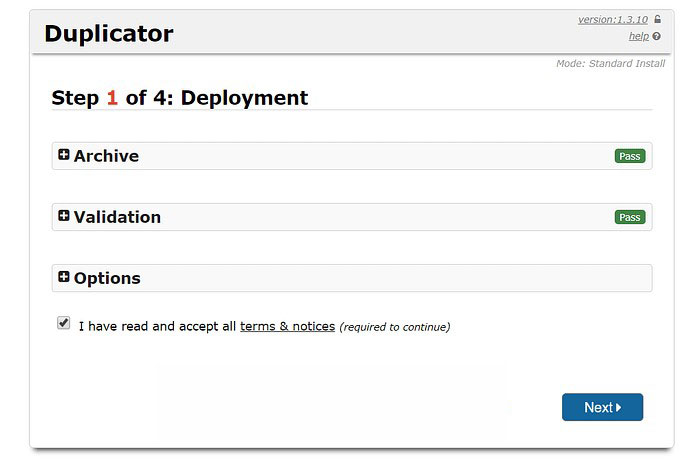Open the terms & notices link
698x468 pixels.
tap(288, 326)
